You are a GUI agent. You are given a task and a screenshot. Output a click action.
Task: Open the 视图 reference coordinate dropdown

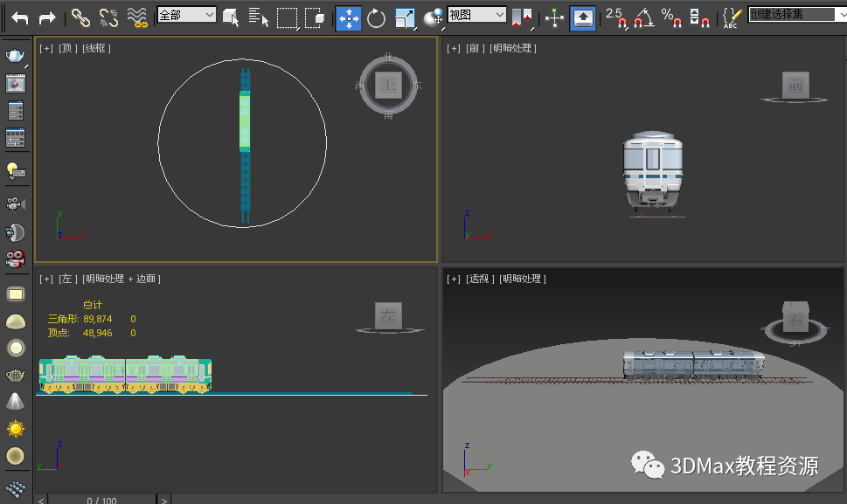(x=477, y=15)
